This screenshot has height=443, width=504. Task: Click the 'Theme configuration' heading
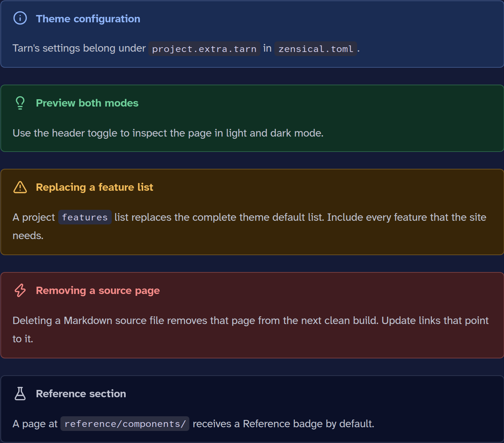pos(88,19)
